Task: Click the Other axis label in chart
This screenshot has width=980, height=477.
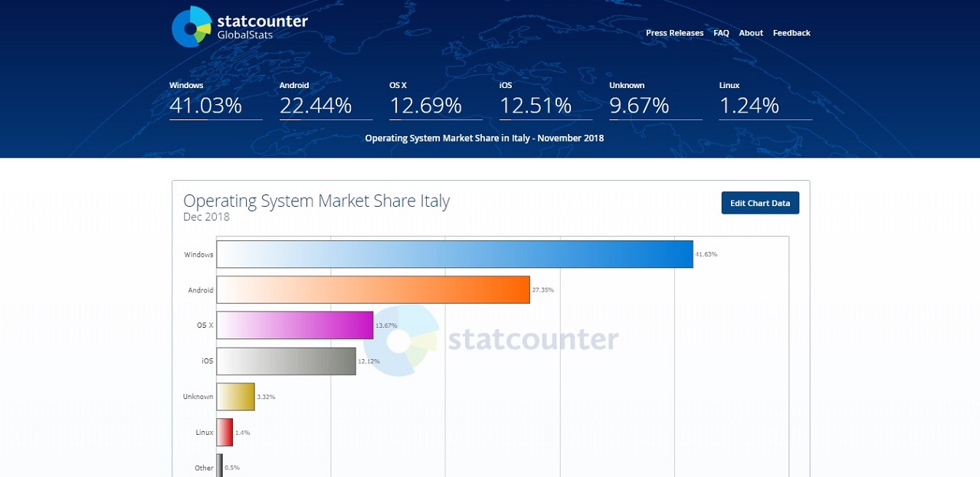Action: tap(205, 468)
